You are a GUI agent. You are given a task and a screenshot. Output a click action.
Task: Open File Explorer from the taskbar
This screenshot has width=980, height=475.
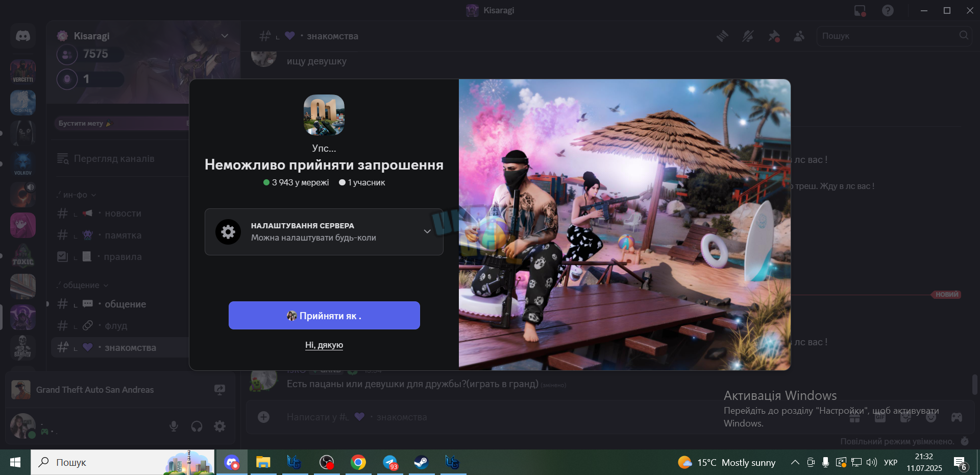point(263,463)
